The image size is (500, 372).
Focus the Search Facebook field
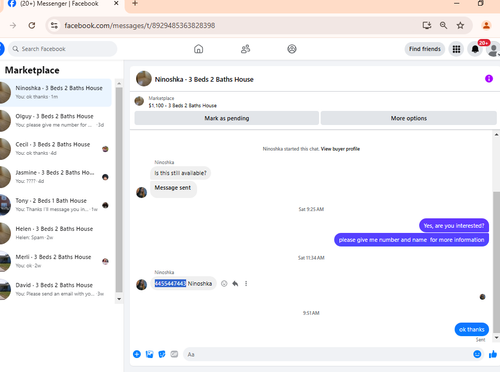(63, 49)
